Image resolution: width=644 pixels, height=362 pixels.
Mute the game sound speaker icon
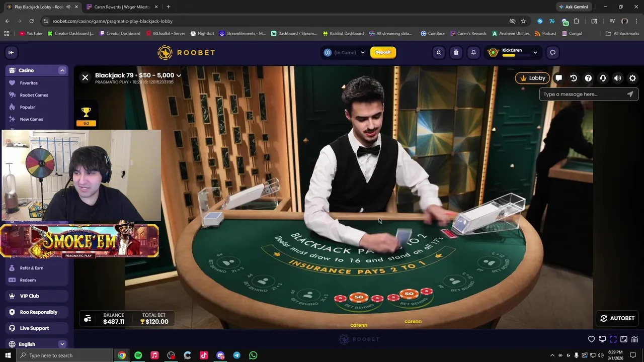click(x=618, y=78)
